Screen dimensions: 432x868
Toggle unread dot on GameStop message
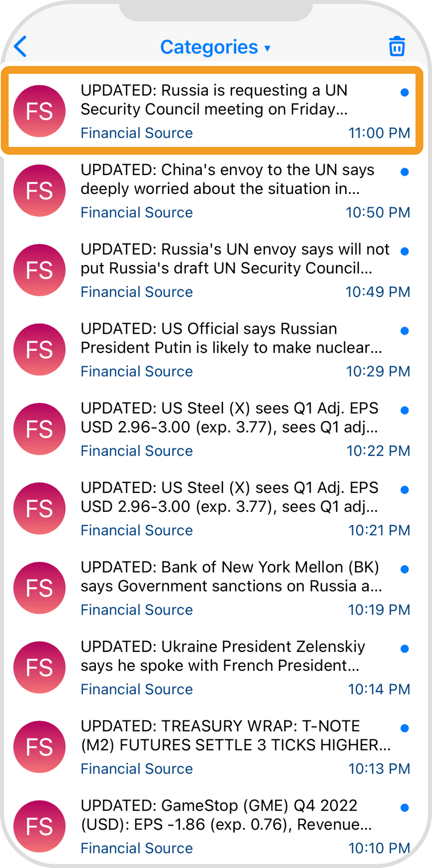pyautogui.click(x=405, y=808)
